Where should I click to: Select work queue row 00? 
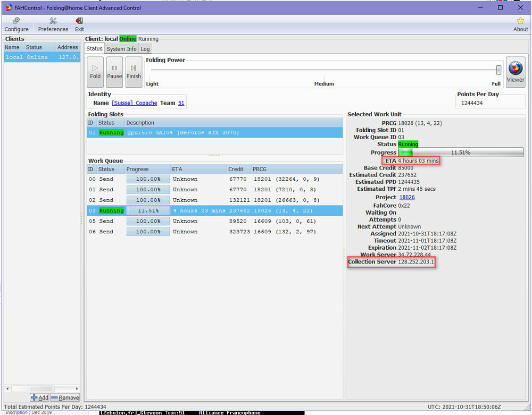[x=215, y=179]
